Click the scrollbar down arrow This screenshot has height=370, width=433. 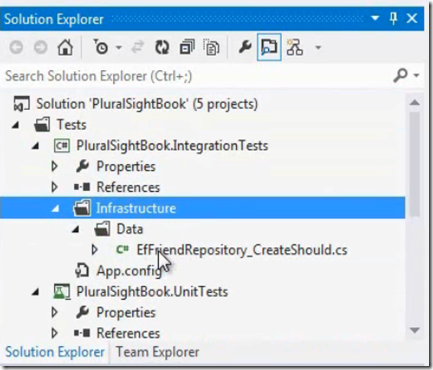(415, 330)
